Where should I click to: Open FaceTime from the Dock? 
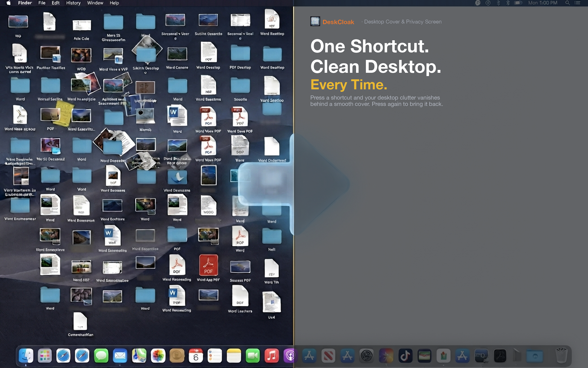253,356
